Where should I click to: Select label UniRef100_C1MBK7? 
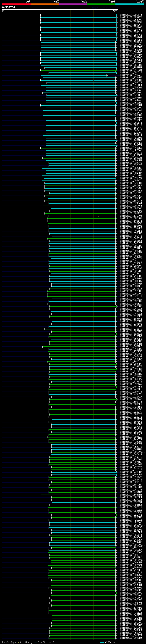point(131,359)
